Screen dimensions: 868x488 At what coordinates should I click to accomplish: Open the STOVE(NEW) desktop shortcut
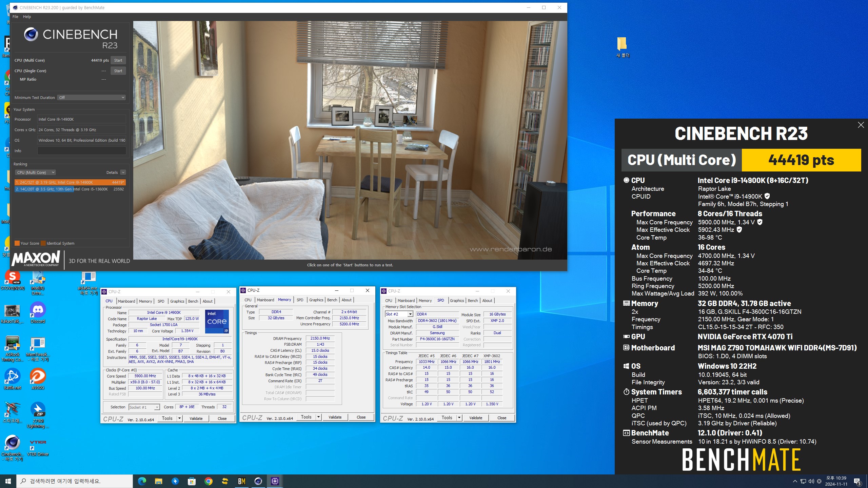click(x=13, y=281)
